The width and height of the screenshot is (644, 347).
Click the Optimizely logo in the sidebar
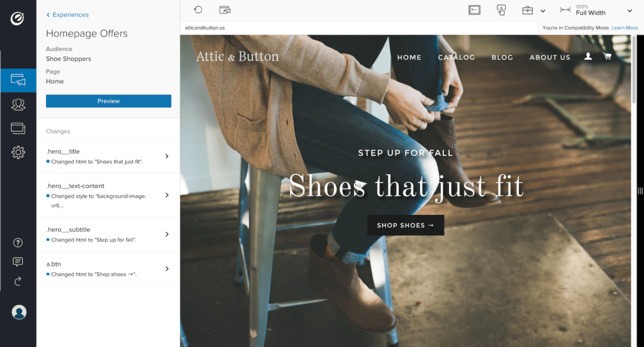[18, 18]
